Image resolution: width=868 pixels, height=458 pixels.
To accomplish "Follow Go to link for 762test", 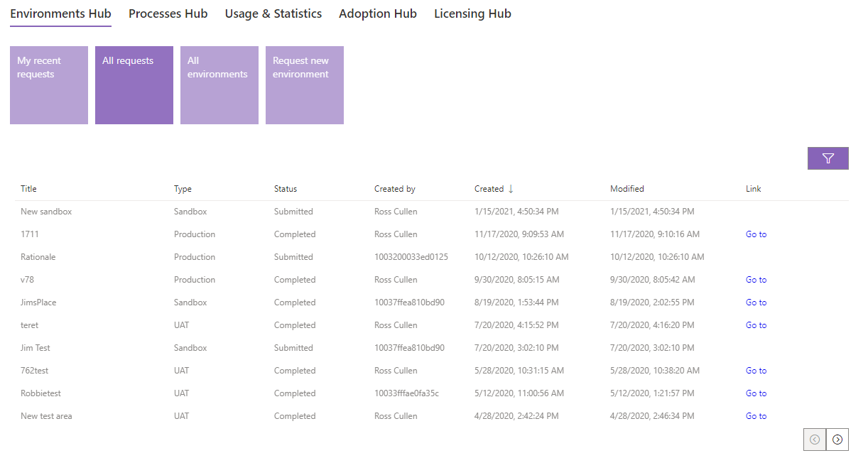I will pyautogui.click(x=756, y=371).
